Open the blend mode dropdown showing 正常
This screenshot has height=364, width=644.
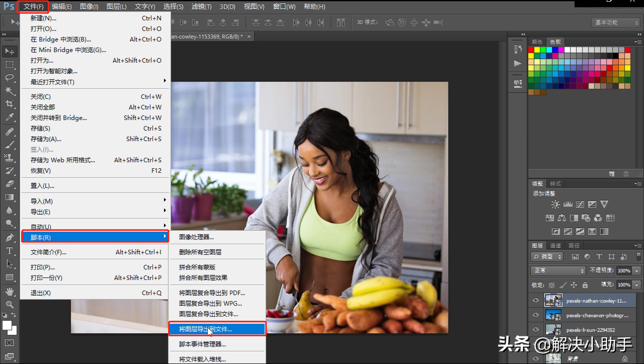point(558,270)
